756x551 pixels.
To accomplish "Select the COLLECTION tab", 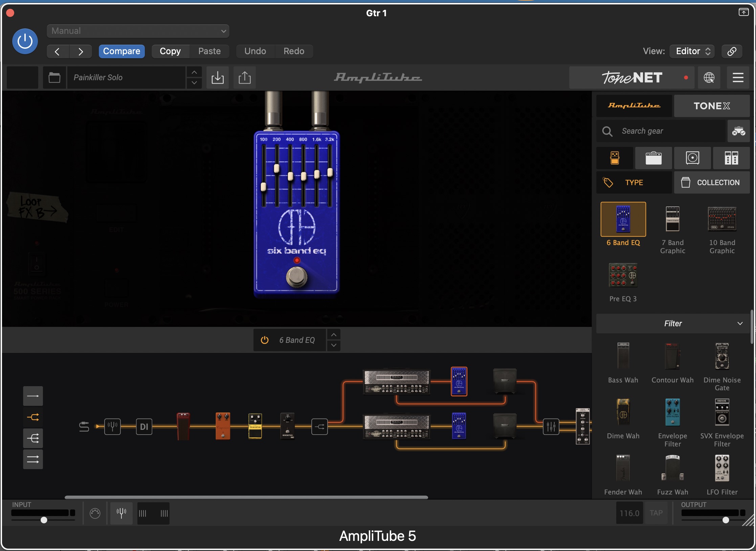I will 711,182.
